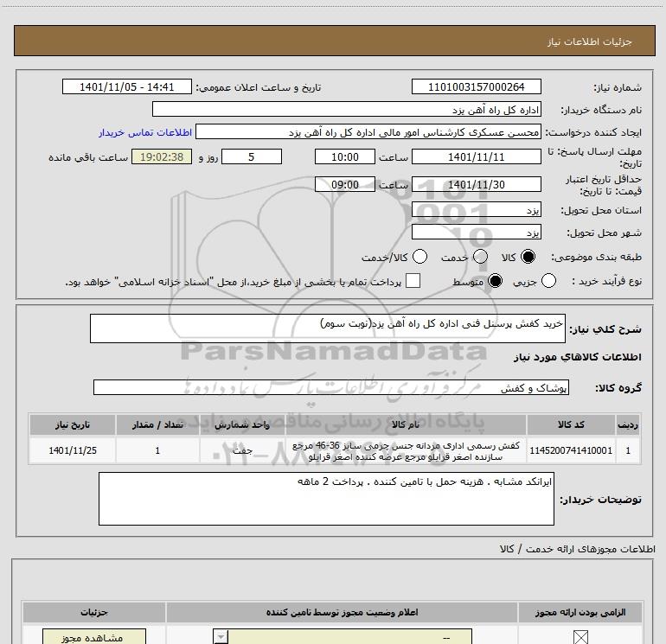Click the response deadline time 10:00
666x644 pixels.
pos(345,156)
